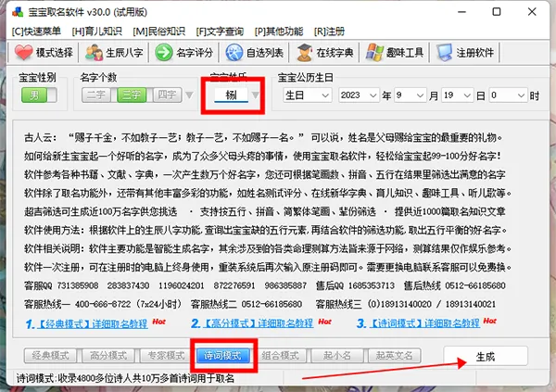
Task: Open 自选列表 globe icon
Action: 234,53
